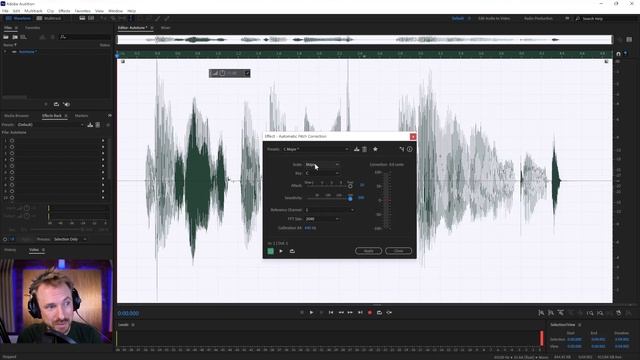Click New File icon in Files panel
The image size is (640, 360).
(23, 37)
